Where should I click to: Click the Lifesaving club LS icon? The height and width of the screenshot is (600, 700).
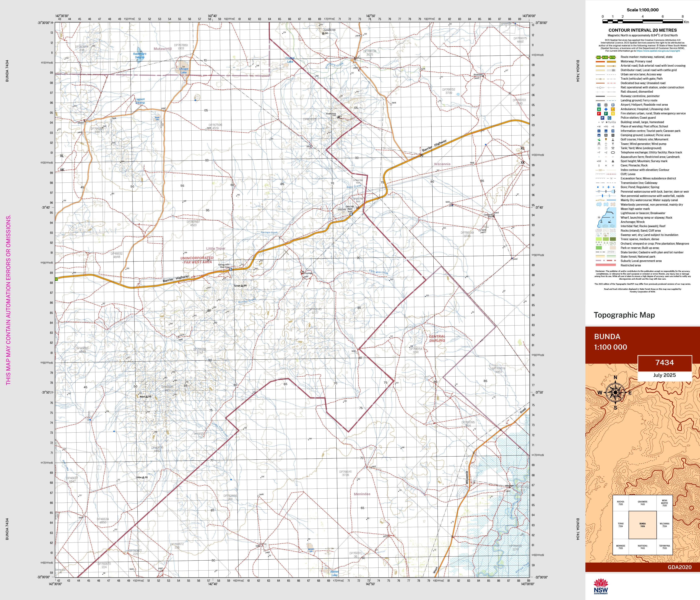click(x=613, y=110)
